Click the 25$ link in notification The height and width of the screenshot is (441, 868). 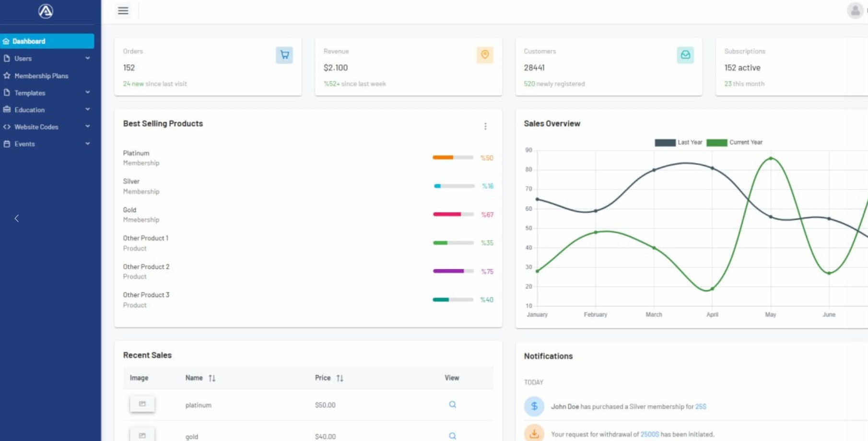click(701, 406)
